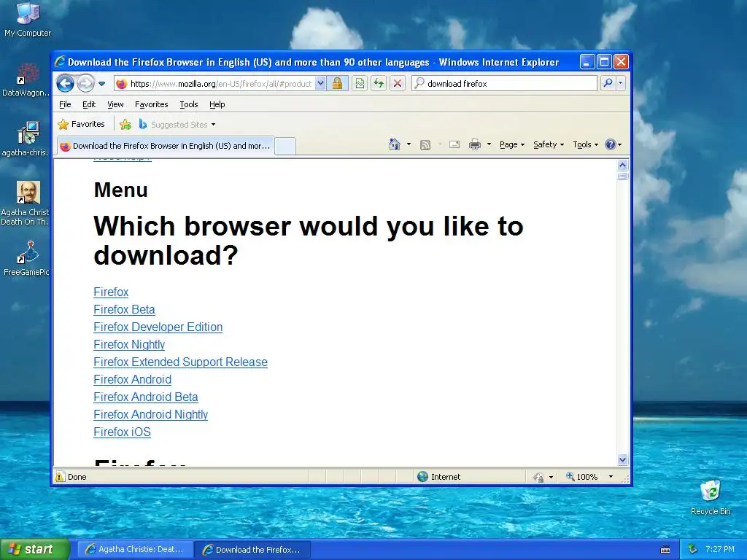The width and height of the screenshot is (747, 560).
Task: Click the Add to Favorites Bar icon
Action: (x=125, y=125)
